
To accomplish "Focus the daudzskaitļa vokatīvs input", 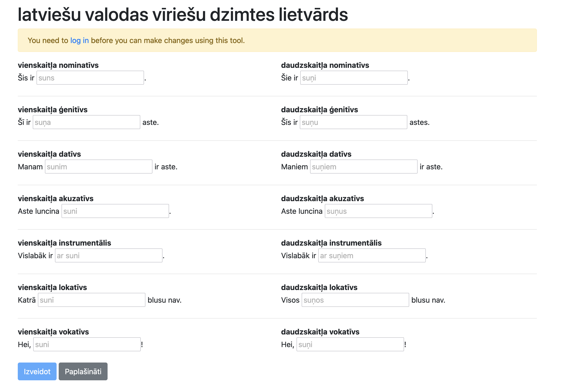I will 350,344.
